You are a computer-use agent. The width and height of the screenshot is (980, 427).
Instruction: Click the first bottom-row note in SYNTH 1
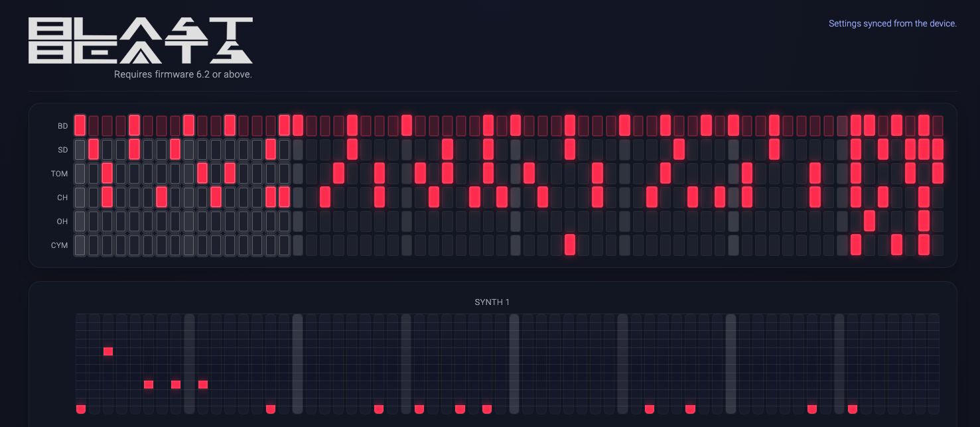pyautogui.click(x=81, y=409)
